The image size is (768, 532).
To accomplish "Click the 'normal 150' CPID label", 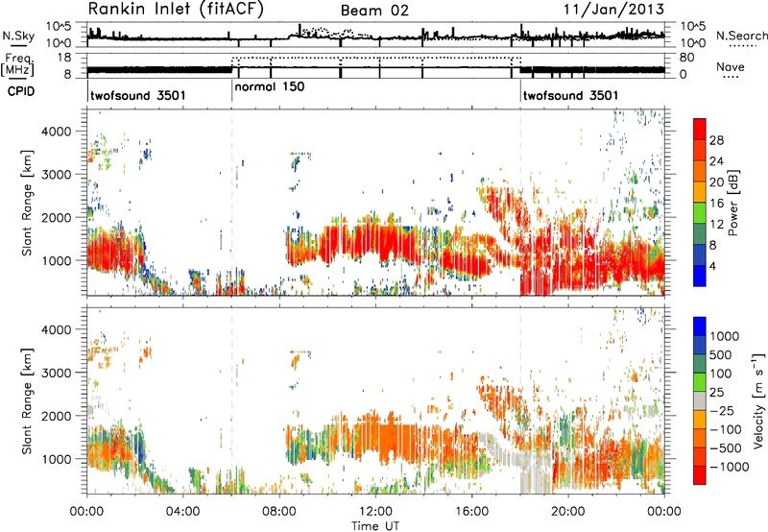I will pyautogui.click(x=270, y=86).
